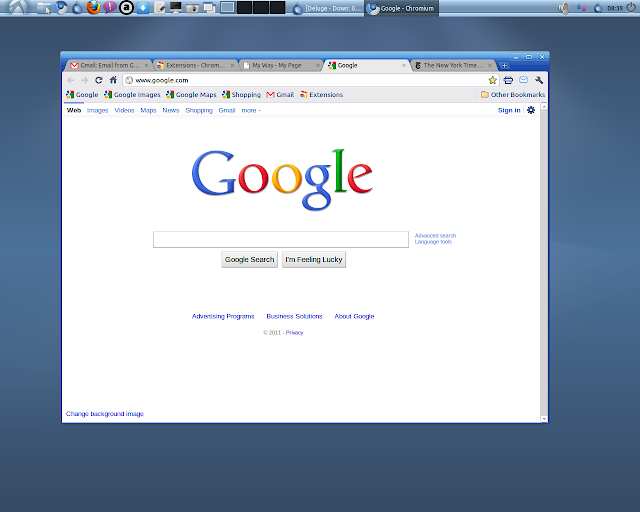Switch to the New York Times tab
This screenshot has width=640, height=512.
coord(452,65)
